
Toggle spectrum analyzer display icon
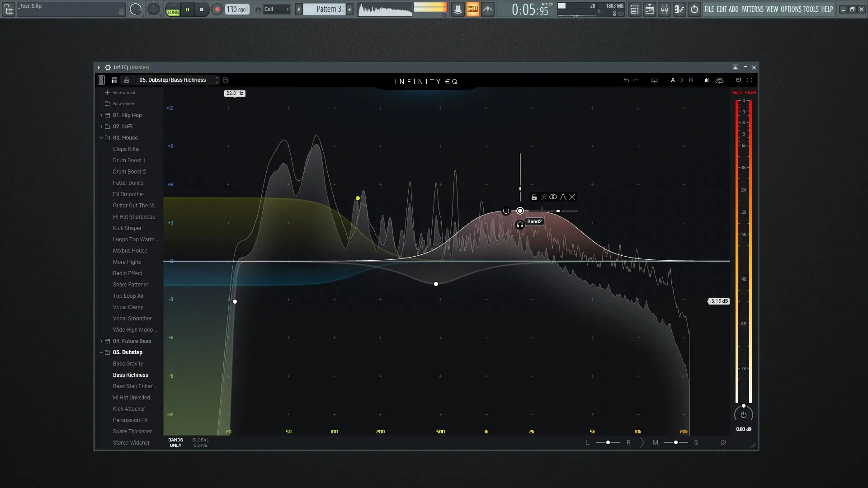click(708, 80)
